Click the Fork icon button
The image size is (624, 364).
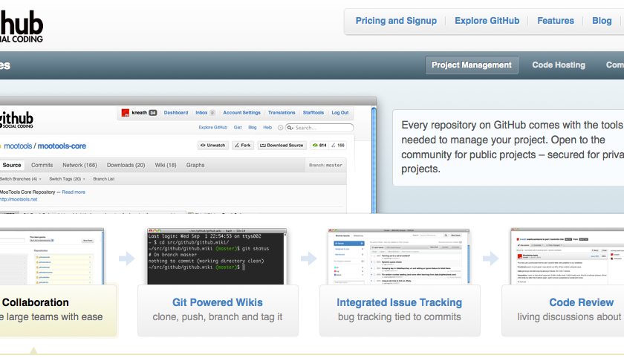(x=237, y=146)
